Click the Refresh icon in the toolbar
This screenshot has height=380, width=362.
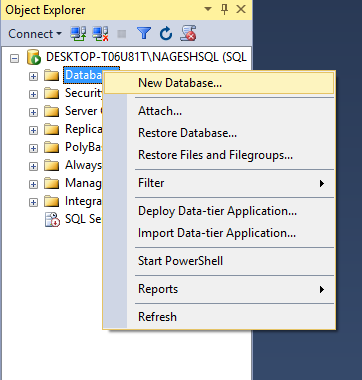(166, 34)
